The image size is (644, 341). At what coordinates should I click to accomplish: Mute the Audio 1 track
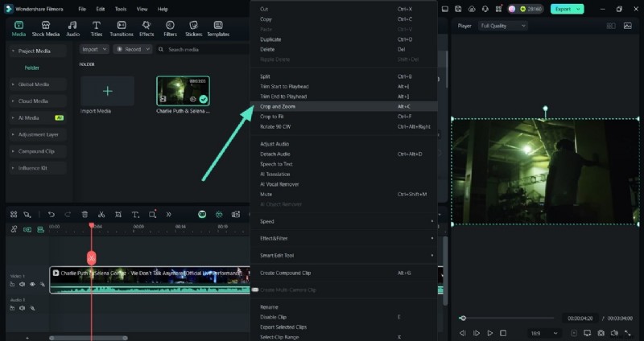pyautogui.click(x=23, y=307)
